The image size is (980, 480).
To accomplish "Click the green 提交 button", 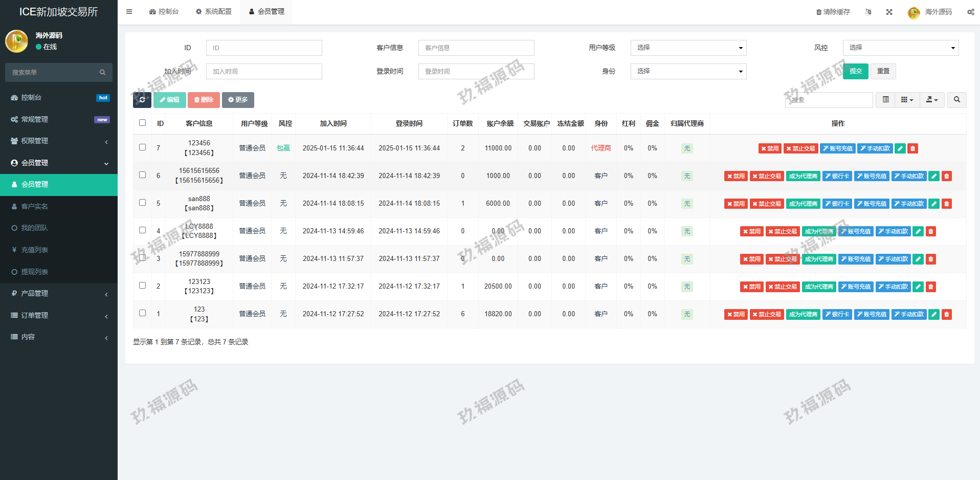I will [x=855, y=71].
